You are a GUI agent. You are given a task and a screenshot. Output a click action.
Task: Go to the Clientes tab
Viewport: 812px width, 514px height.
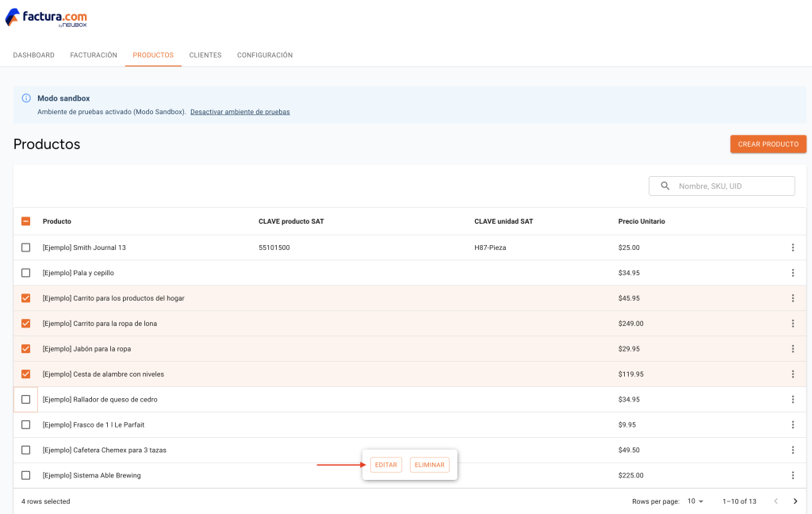coord(205,55)
